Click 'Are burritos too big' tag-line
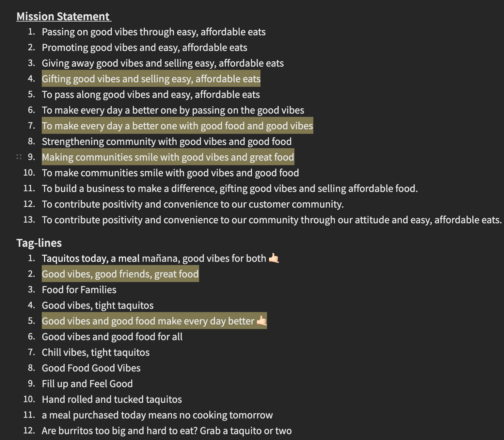This screenshot has height=440, width=504. point(166,431)
